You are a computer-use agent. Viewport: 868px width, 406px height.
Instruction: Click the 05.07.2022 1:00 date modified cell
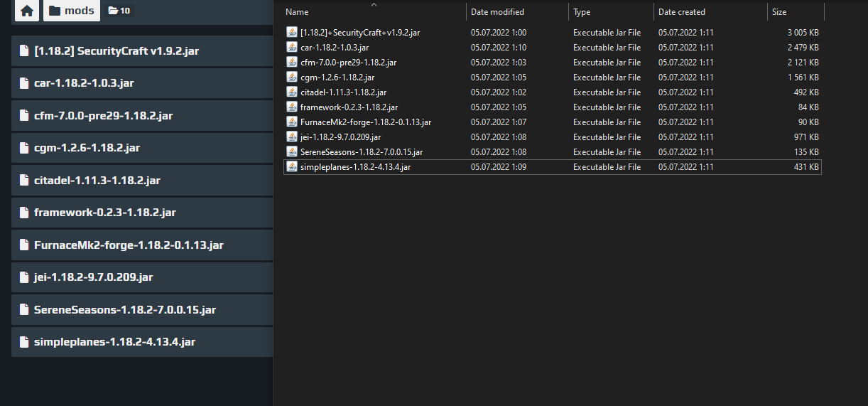click(499, 33)
